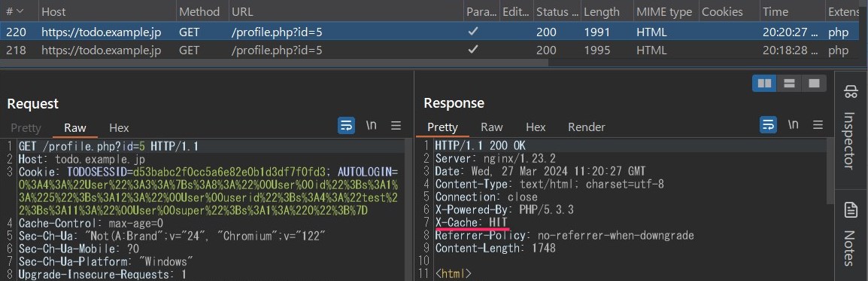Open Request panel options menu
The width and height of the screenshot is (868, 281).
(x=396, y=126)
